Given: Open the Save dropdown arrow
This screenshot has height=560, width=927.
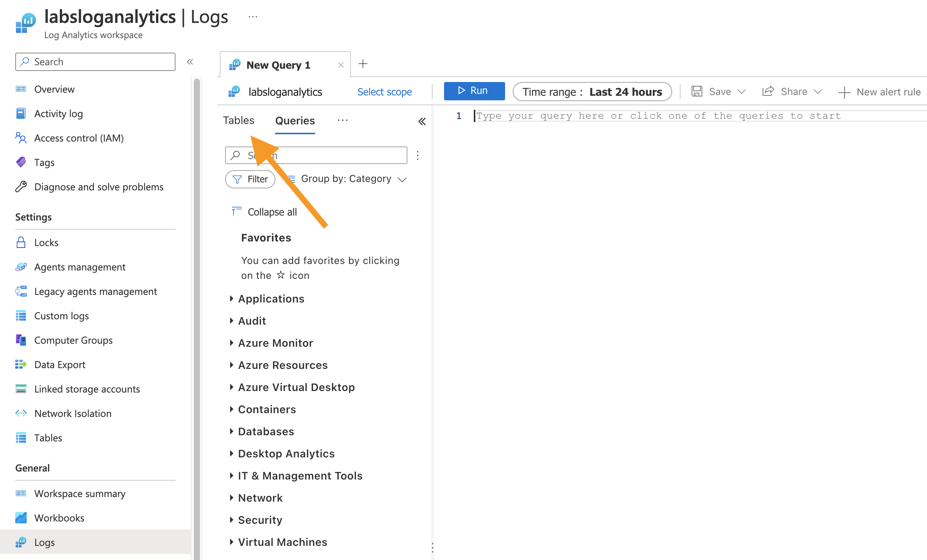Looking at the screenshot, I should coord(742,92).
